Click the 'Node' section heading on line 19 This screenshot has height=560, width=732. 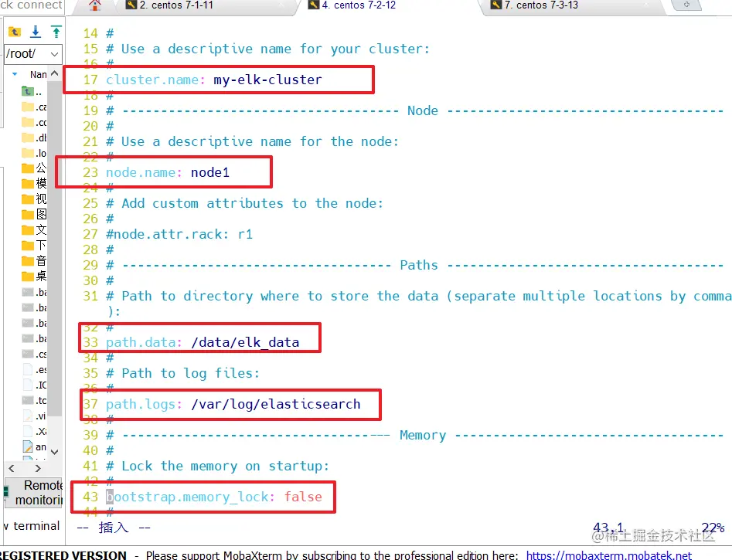[x=423, y=110]
